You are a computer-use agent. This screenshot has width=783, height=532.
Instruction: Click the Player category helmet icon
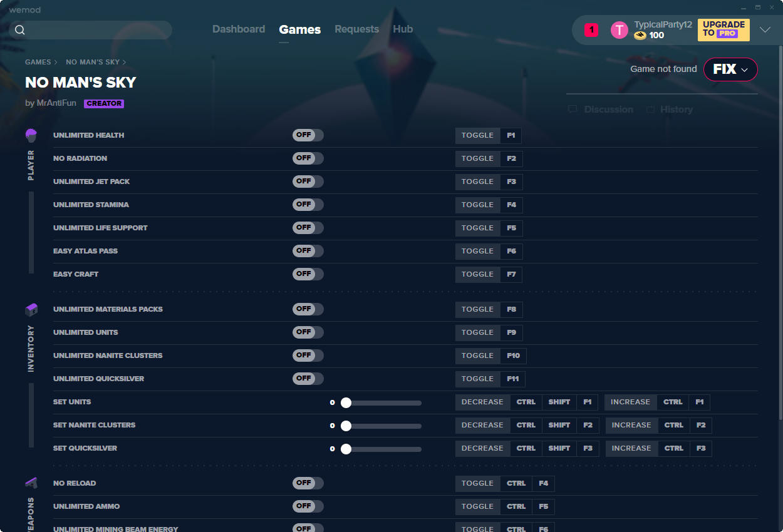(x=31, y=135)
